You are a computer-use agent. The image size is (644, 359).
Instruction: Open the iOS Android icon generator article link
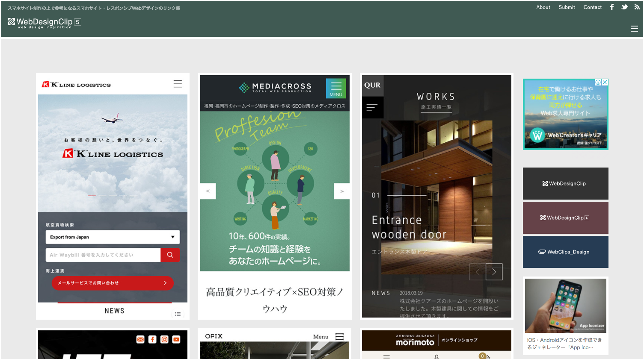(x=564, y=344)
